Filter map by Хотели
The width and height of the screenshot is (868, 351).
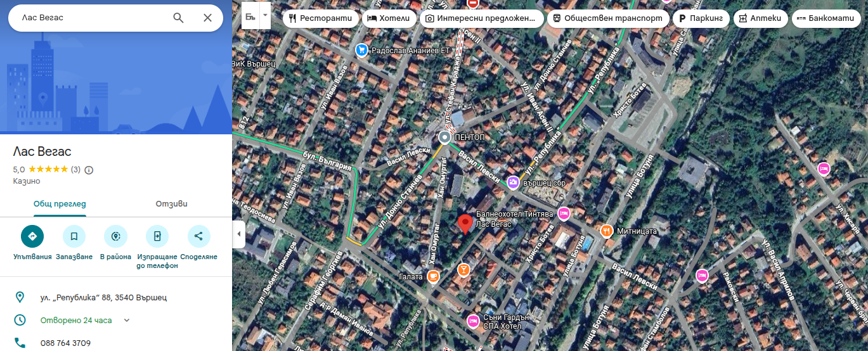click(389, 18)
